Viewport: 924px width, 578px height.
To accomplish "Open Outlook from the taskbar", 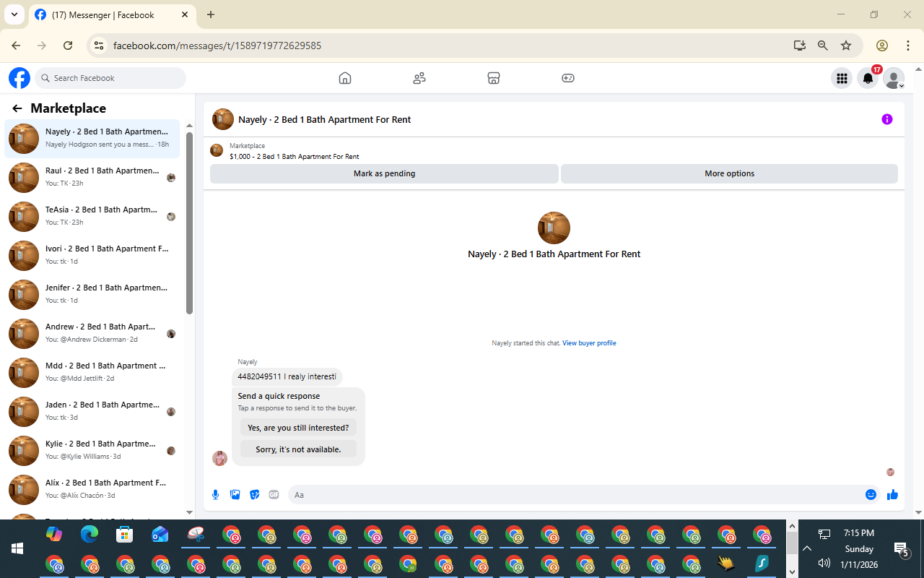I will (x=160, y=535).
